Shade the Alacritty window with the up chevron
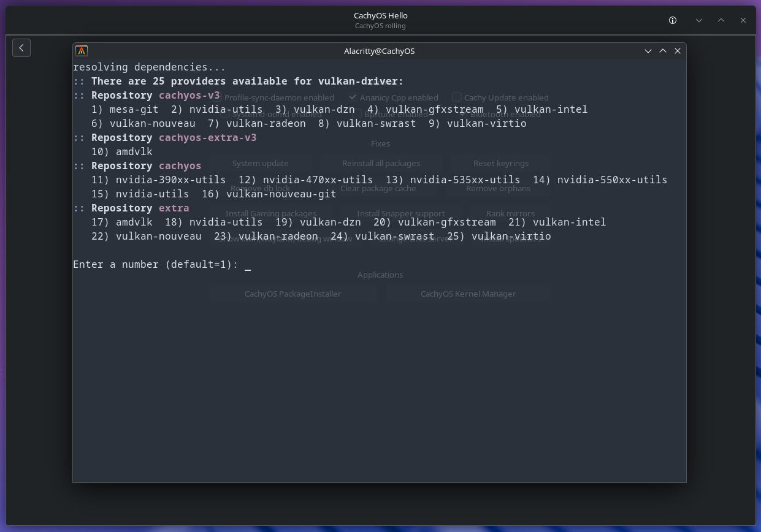761x532 pixels. tap(663, 51)
